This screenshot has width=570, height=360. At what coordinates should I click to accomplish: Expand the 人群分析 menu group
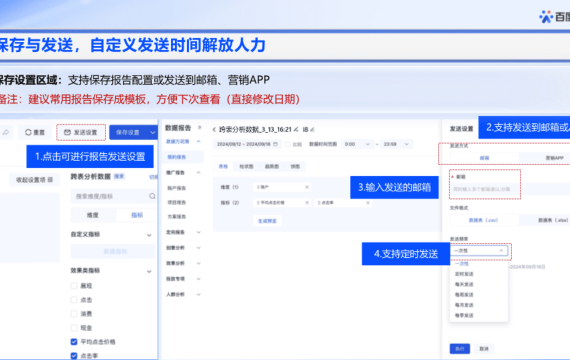198,294
